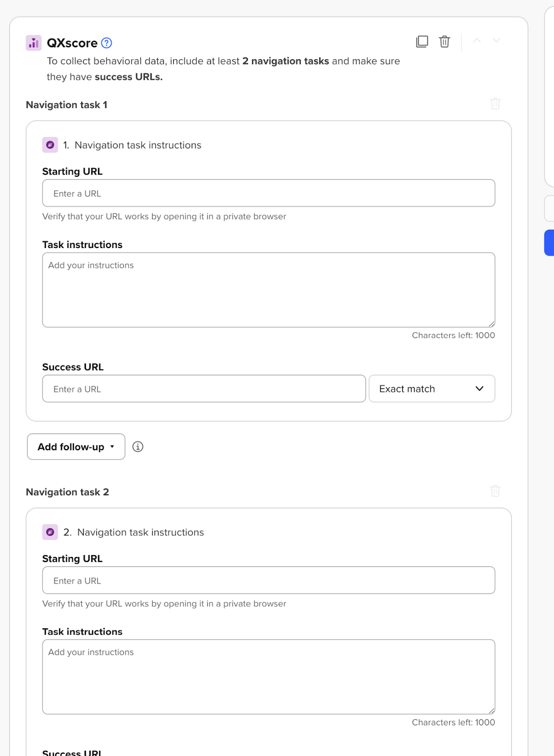Focus Starting URL field in Navigation task 1
554x756 pixels.
(x=268, y=193)
